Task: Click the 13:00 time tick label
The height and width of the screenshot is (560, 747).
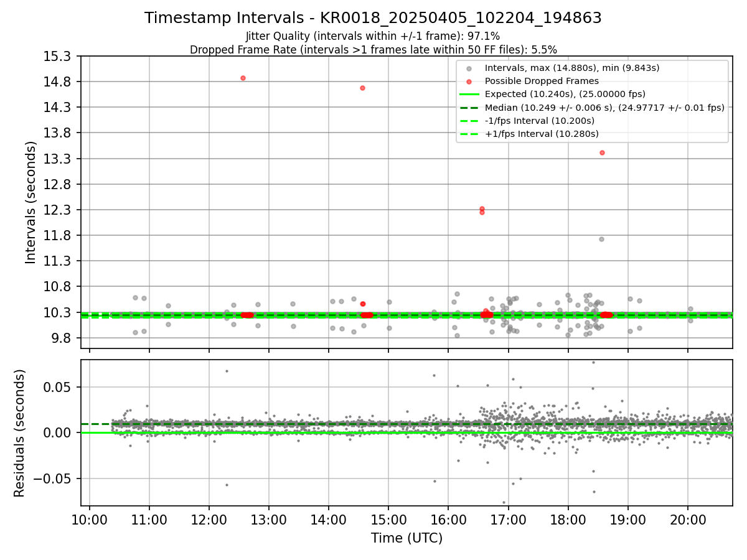Action: coord(269,521)
